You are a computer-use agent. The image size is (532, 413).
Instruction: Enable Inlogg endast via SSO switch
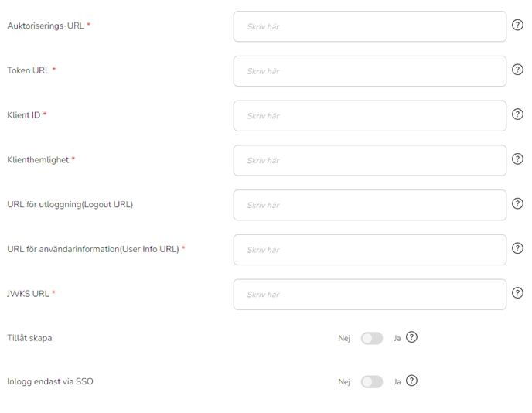[x=372, y=382]
